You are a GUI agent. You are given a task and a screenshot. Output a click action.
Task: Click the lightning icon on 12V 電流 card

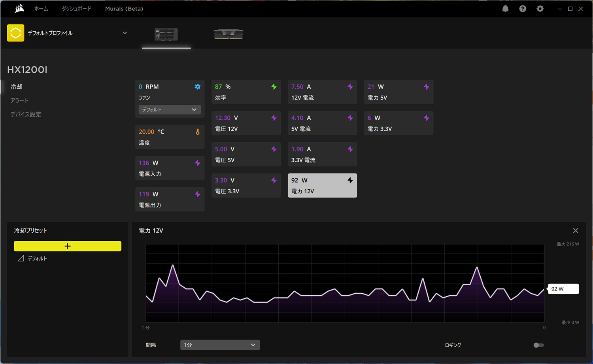coord(350,87)
